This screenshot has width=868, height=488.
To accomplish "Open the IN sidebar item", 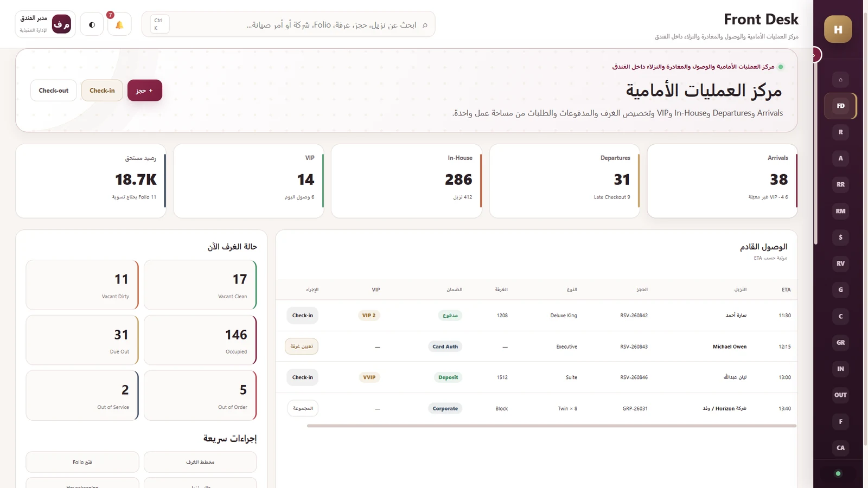I will 840,369.
